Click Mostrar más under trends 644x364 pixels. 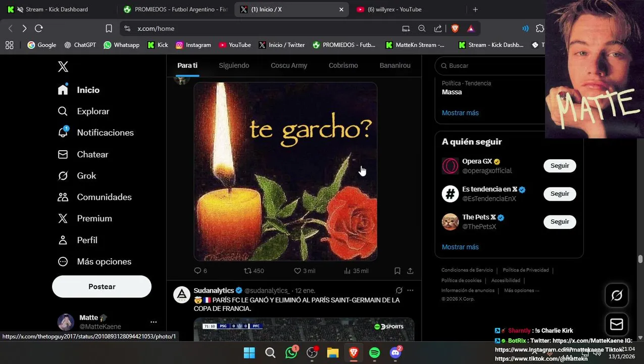[x=460, y=113]
